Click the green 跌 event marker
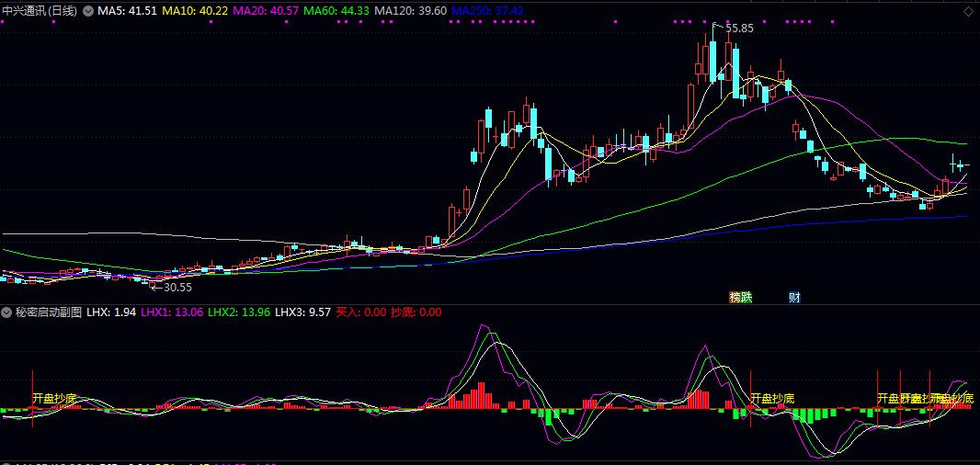This screenshot has width=980, height=465. click(746, 298)
